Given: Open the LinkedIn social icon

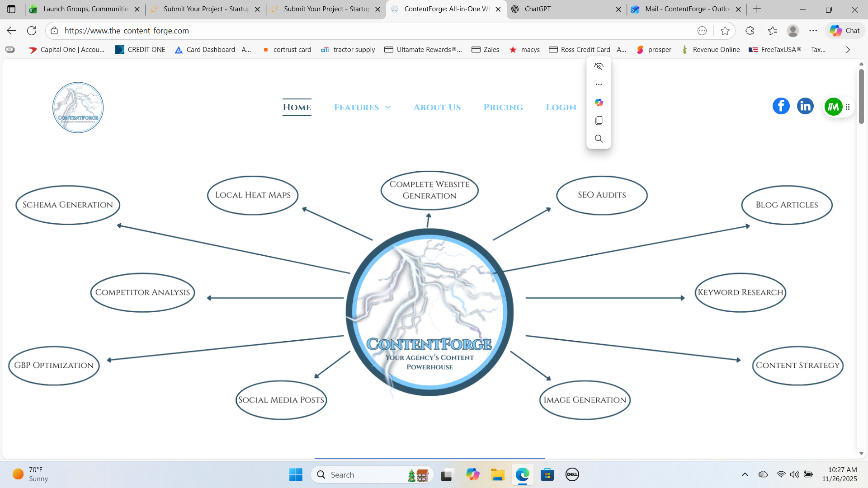Looking at the screenshot, I should click(805, 106).
